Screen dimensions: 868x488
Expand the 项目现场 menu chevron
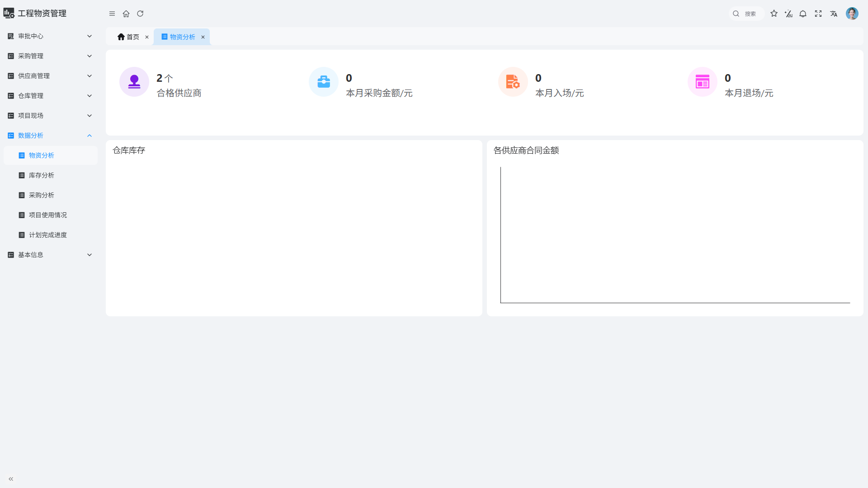point(90,116)
